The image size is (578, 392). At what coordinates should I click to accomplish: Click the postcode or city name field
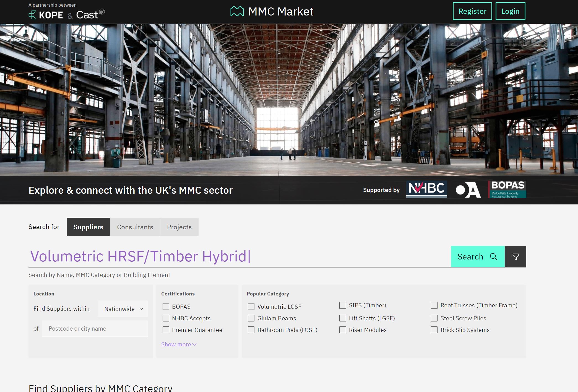click(95, 328)
